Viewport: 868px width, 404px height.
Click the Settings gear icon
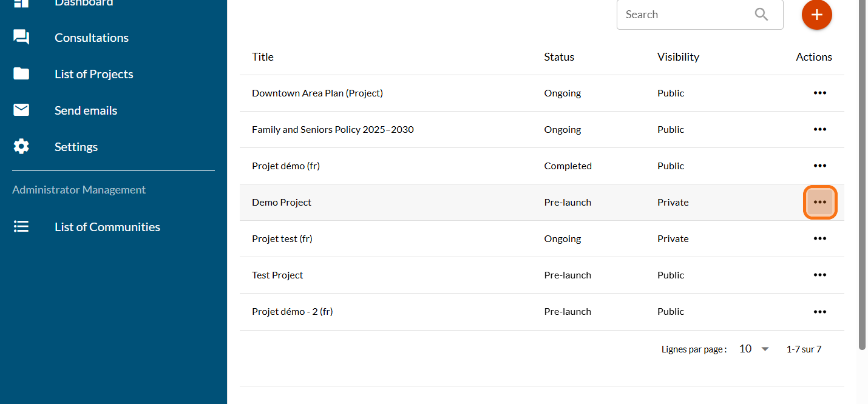(21, 147)
